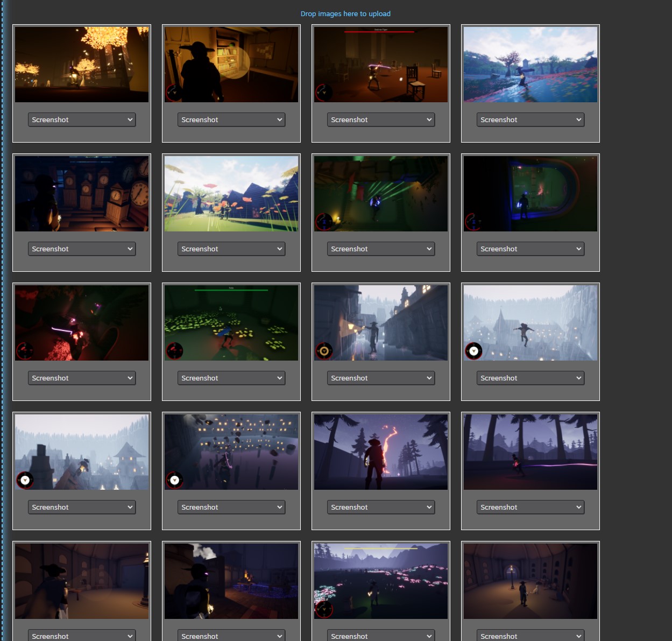Open the dropdown beneath the green arched tunnel image
672x641 pixels.
pyautogui.click(x=530, y=249)
